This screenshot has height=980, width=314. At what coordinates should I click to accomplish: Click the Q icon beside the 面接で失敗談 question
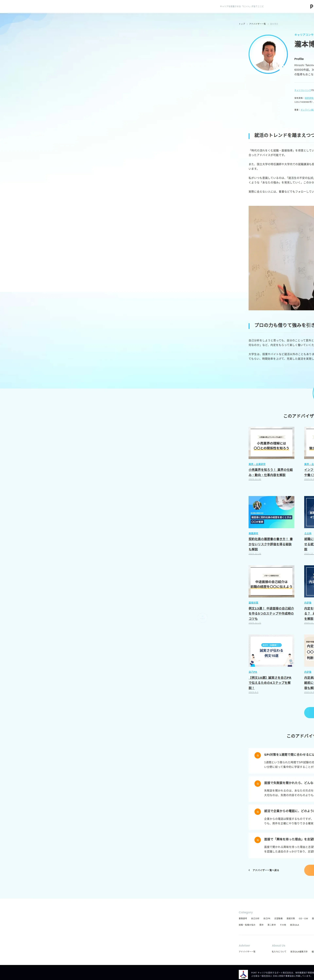258,783
